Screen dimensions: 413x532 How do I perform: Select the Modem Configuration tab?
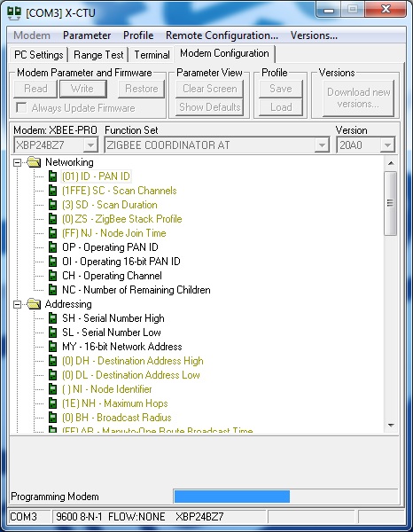point(224,53)
